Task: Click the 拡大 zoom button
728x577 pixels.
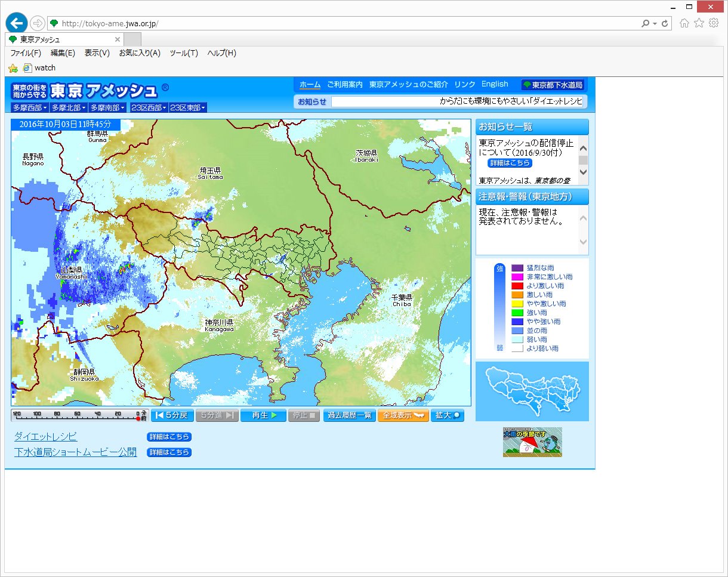Action: (x=448, y=415)
